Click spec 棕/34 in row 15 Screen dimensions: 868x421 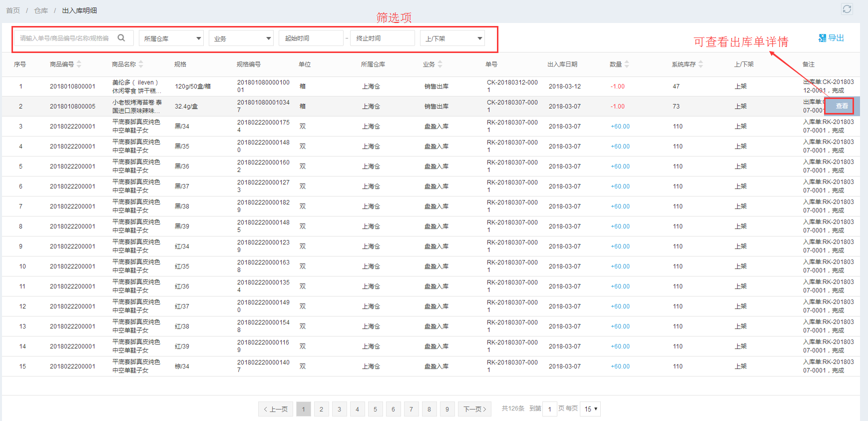click(x=182, y=366)
